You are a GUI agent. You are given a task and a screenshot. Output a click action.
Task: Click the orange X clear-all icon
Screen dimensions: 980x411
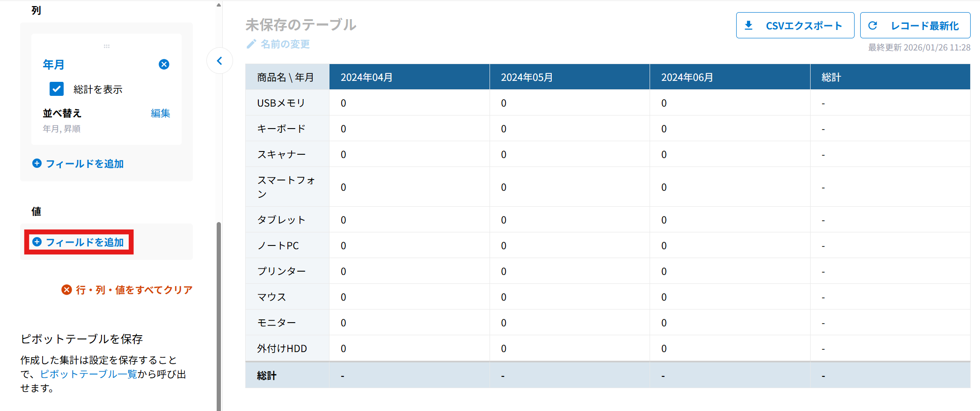tap(66, 290)
